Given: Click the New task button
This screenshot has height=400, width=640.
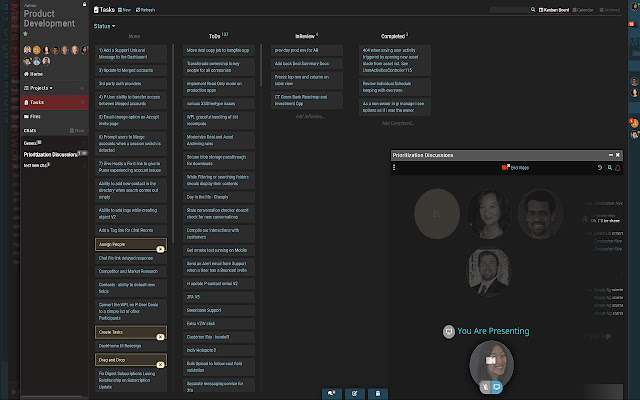Looking at the screenshot, I should (x=125, y=9).
